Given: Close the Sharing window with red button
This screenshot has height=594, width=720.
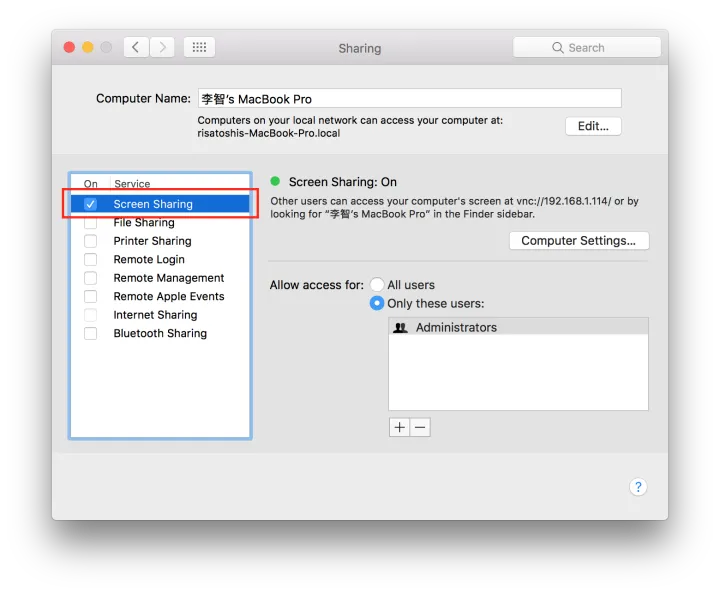Looking at the screenshot, I should point(69,47).
